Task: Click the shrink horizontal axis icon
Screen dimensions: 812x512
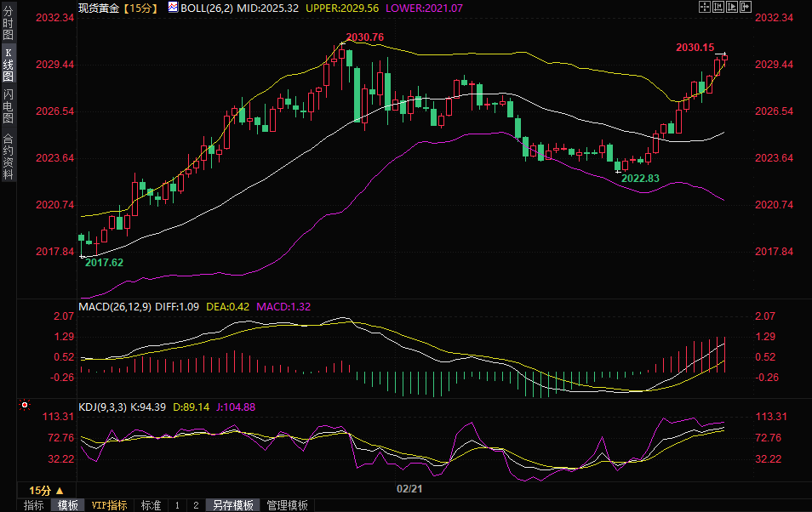Action: [718, 7]
